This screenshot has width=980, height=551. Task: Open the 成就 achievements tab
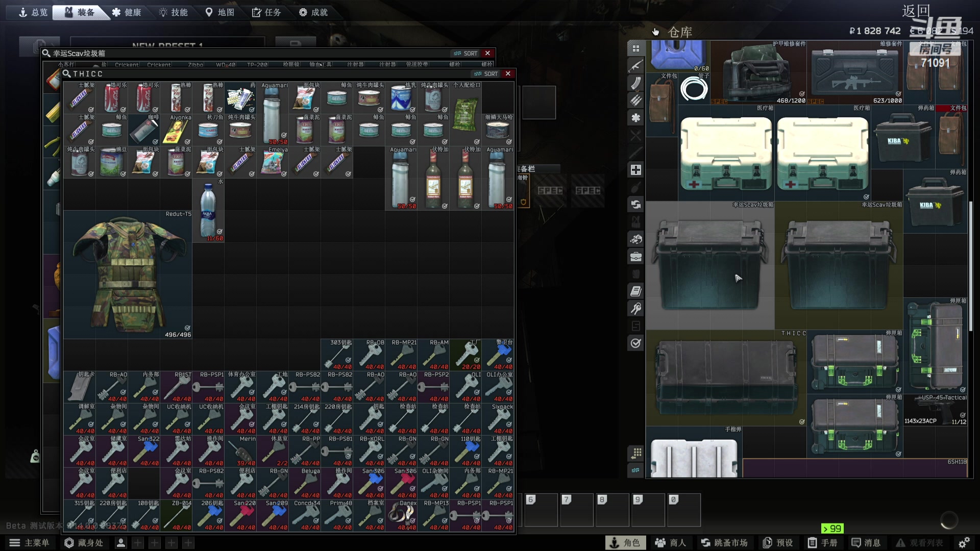[x=313, y=12]
